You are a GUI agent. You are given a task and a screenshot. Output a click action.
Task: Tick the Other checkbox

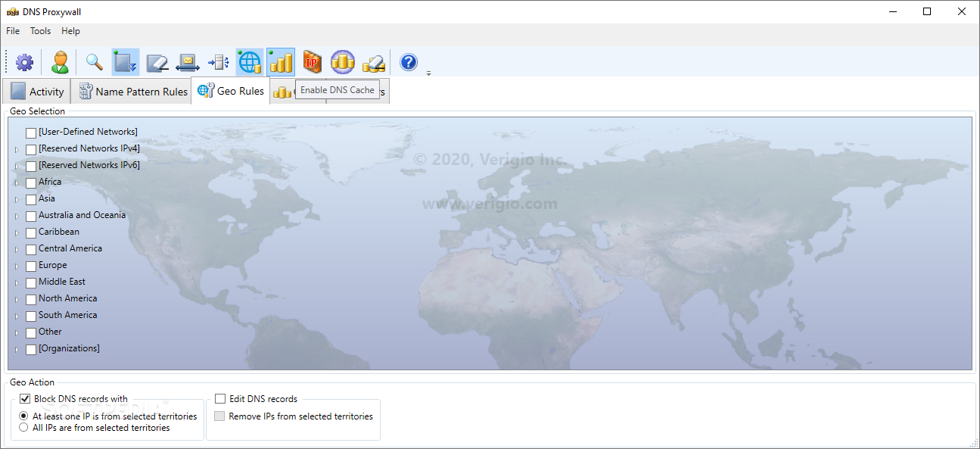pos(31,332)
